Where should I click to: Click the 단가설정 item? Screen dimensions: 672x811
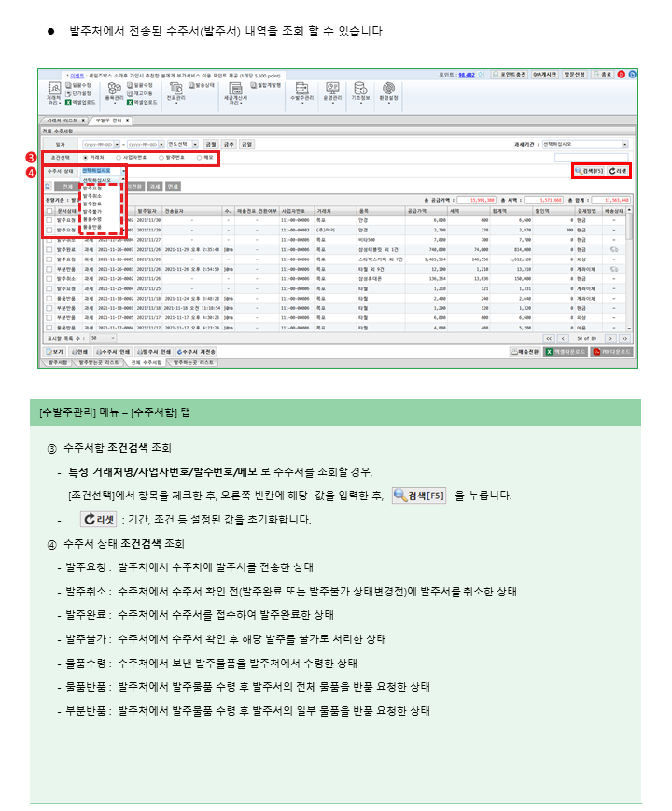point(78,93)
